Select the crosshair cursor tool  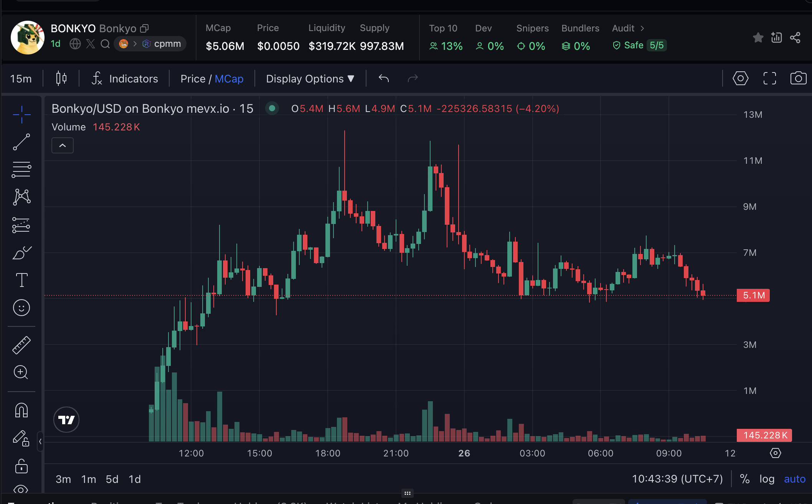click(21, 114)
